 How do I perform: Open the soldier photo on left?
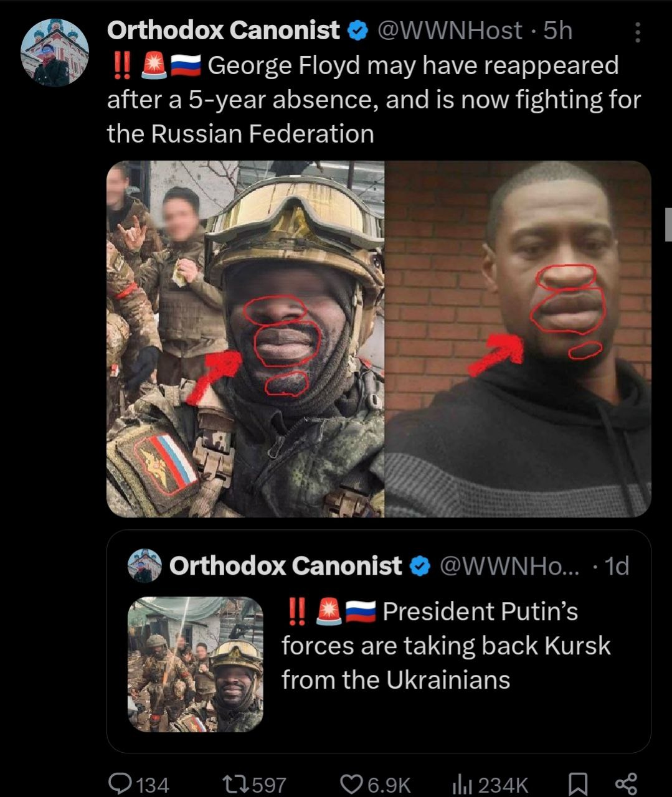tap(245, 339)
